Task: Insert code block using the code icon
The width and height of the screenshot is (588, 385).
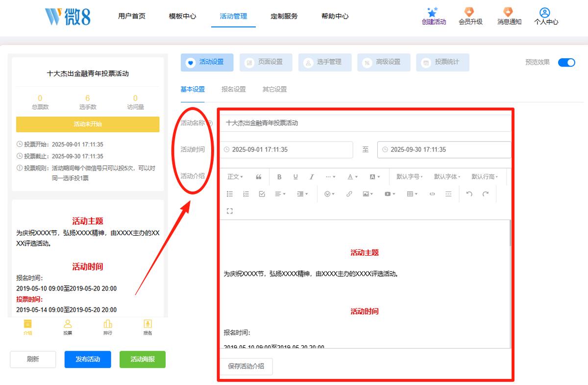Action: 432,194
